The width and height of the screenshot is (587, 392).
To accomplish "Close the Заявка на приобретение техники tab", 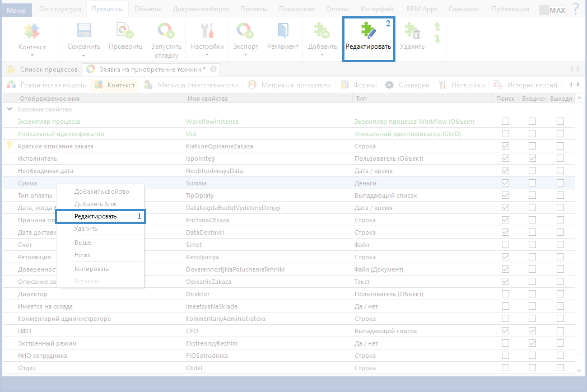I will coord(213,69).
